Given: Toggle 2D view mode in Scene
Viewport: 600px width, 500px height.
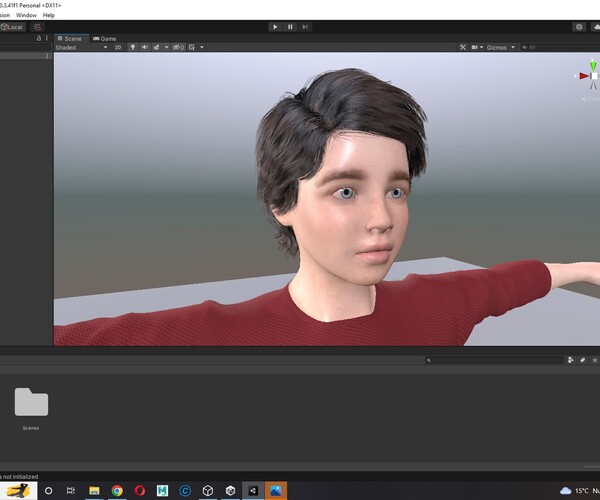Looking at the screenshot, I should tap(118, 47).
